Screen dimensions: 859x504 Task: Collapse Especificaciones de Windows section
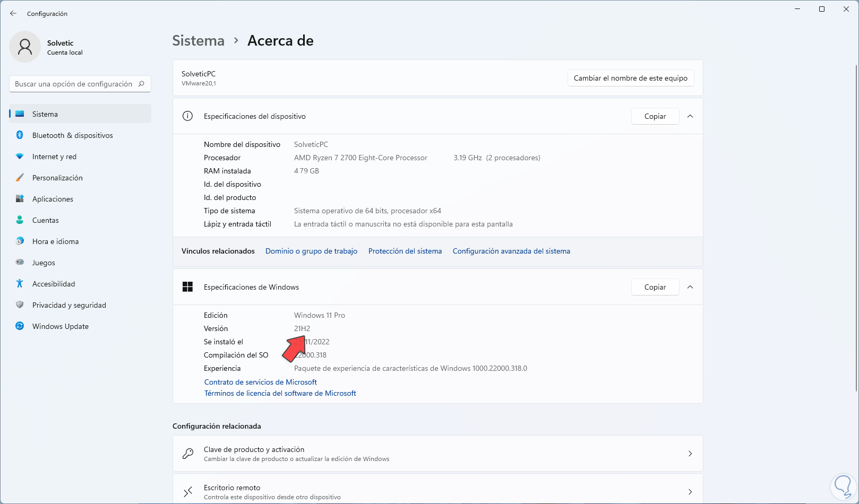coord(690,287)
